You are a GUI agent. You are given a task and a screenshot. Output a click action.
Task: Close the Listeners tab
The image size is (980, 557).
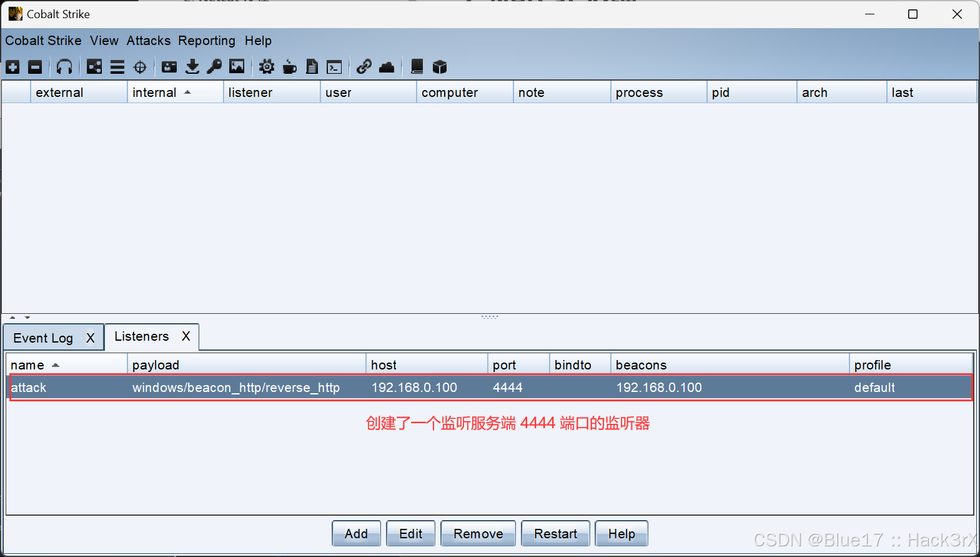pyautogui.click(x=186, y=336)
